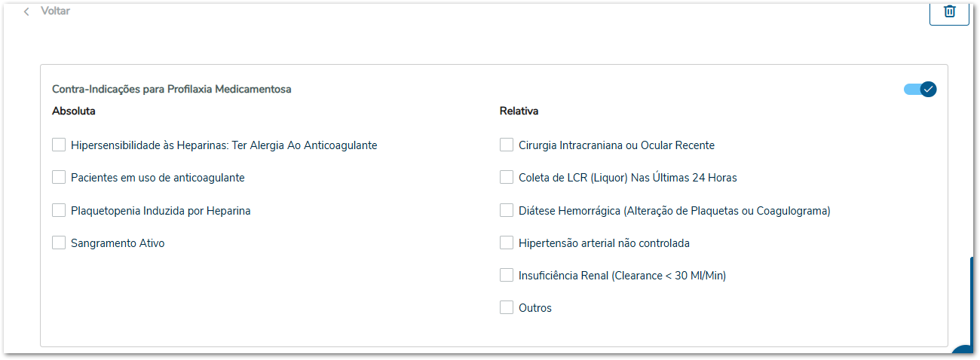
Task: Click the trash delete icon
Action: [x=949, y=11]
